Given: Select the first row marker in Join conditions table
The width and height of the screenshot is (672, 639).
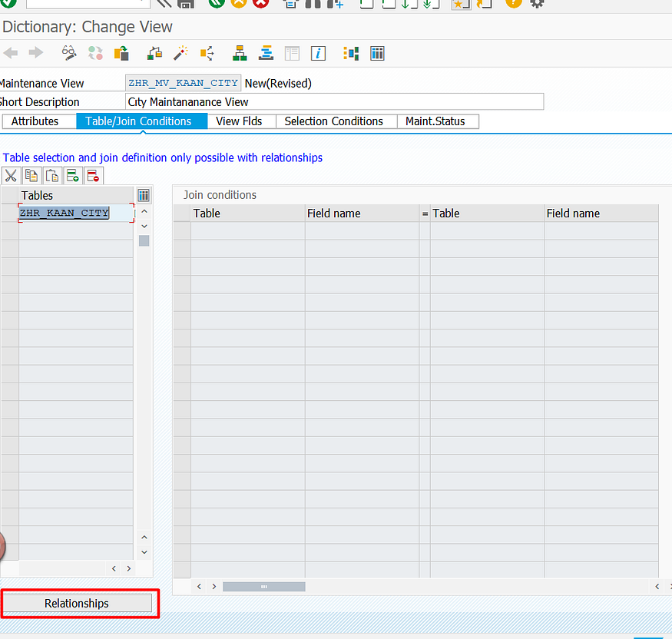Looking at the screenshot, I should click(x=182, y=231).
